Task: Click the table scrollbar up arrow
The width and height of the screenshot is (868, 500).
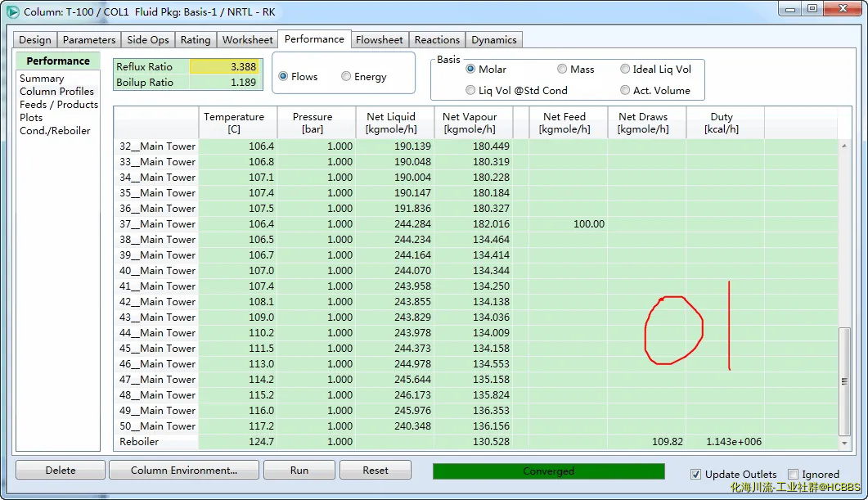Action: pos(844,146)
